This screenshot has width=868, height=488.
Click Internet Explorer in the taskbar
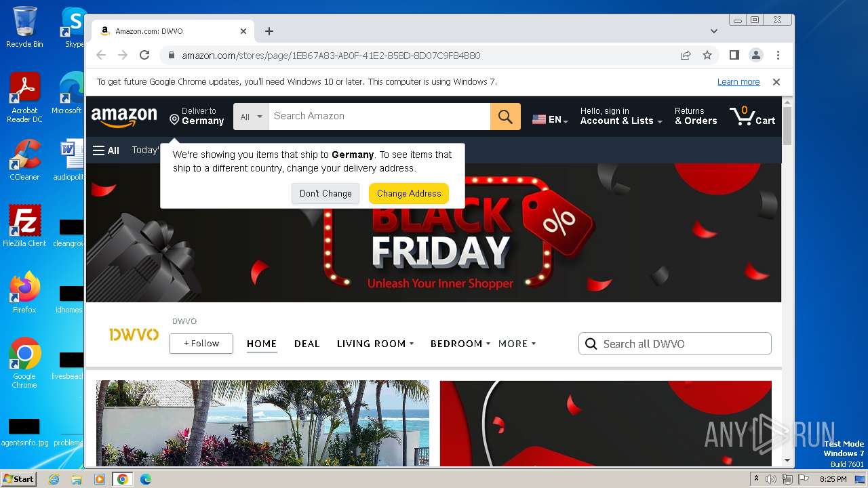(54, 479)
